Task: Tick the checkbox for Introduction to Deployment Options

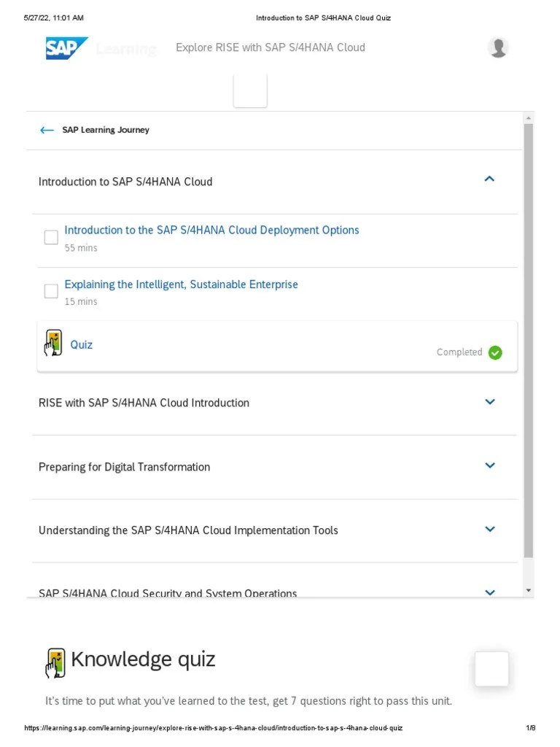Action: 51,237
